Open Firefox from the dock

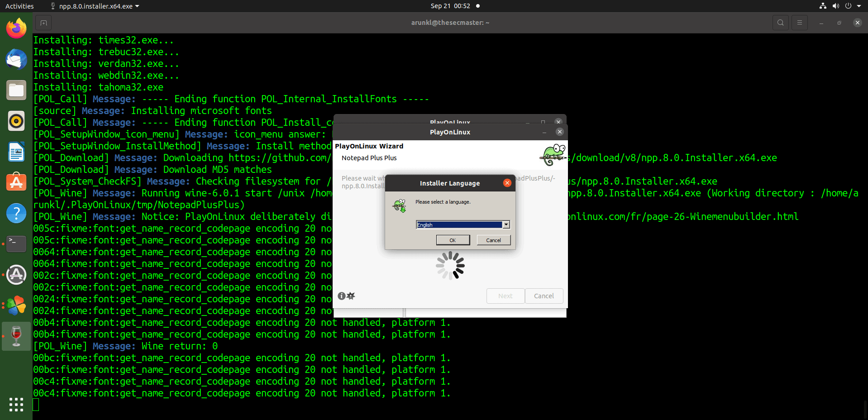[x=16, y=29]
